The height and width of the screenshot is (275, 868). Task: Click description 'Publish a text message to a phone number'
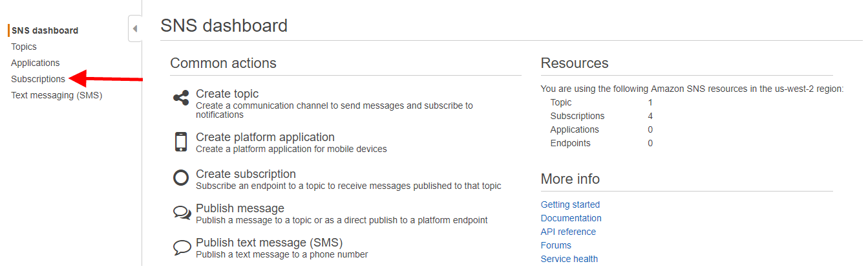click(282, 254)
